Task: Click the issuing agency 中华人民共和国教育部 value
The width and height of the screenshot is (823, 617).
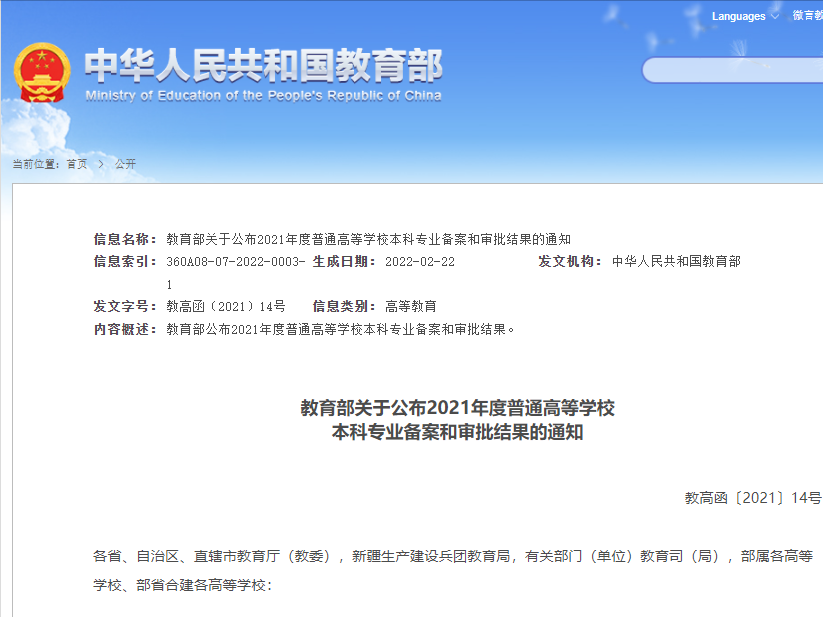Action: tap(676, 261)
